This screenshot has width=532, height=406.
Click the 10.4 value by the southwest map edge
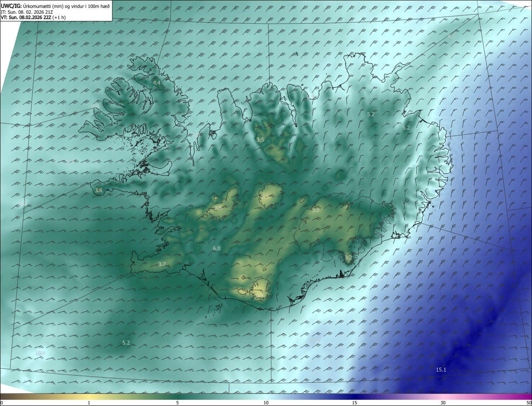[x=40, y=353]
